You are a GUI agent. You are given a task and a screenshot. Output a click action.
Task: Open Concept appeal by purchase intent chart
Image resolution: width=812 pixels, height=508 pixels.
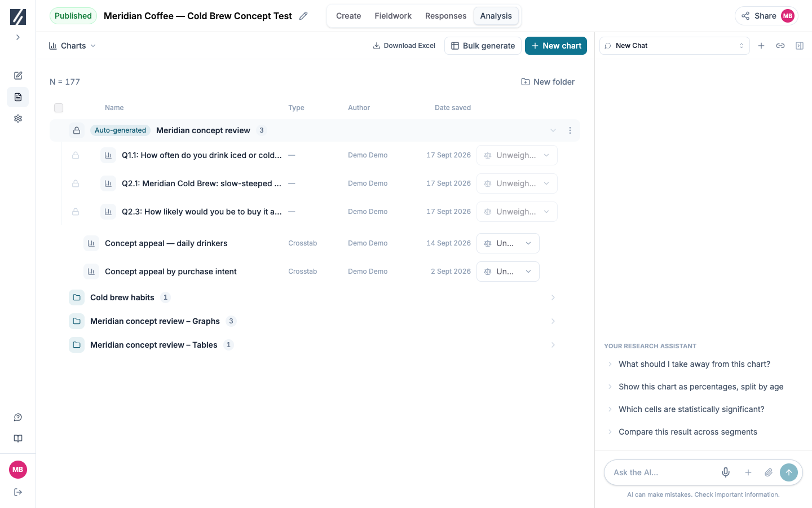click(171, 271)
